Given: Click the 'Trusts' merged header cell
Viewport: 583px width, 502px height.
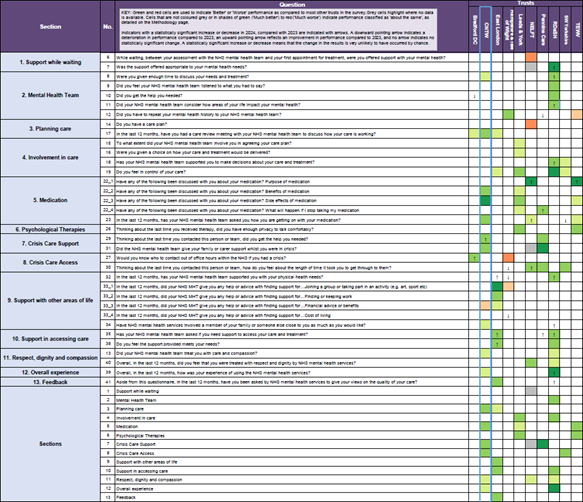Looking at the screenshot, I should [x=526, y=3].
